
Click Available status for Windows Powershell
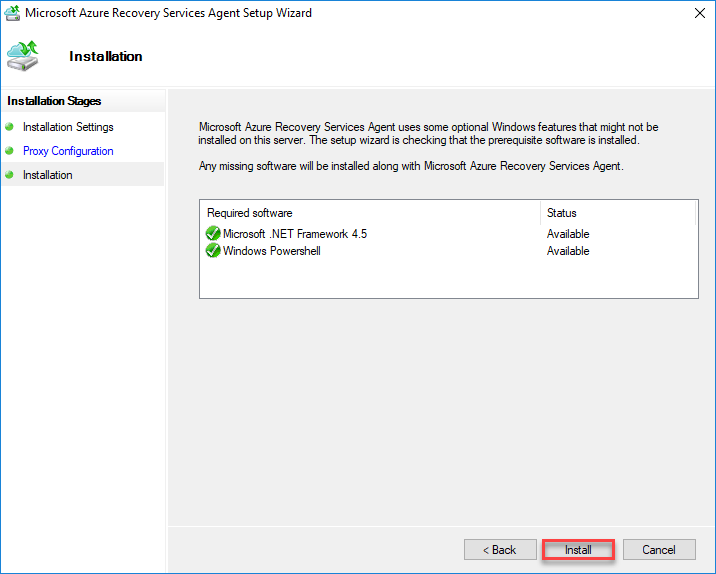pos(568,251)
